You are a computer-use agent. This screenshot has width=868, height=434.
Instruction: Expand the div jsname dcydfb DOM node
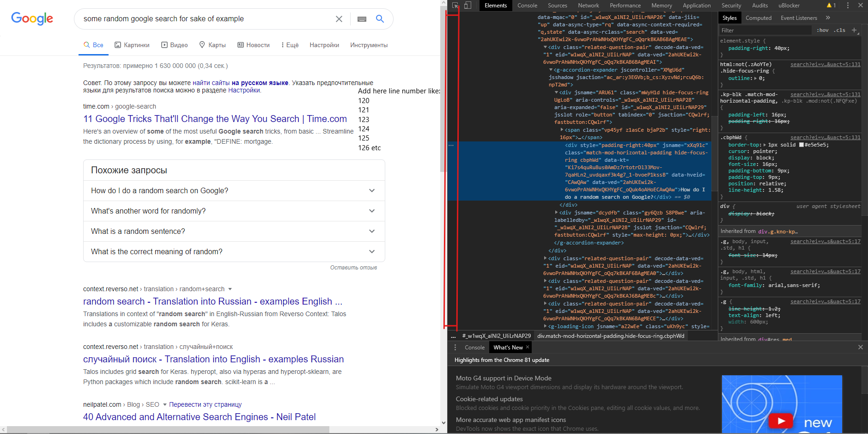tap(556, 213)
